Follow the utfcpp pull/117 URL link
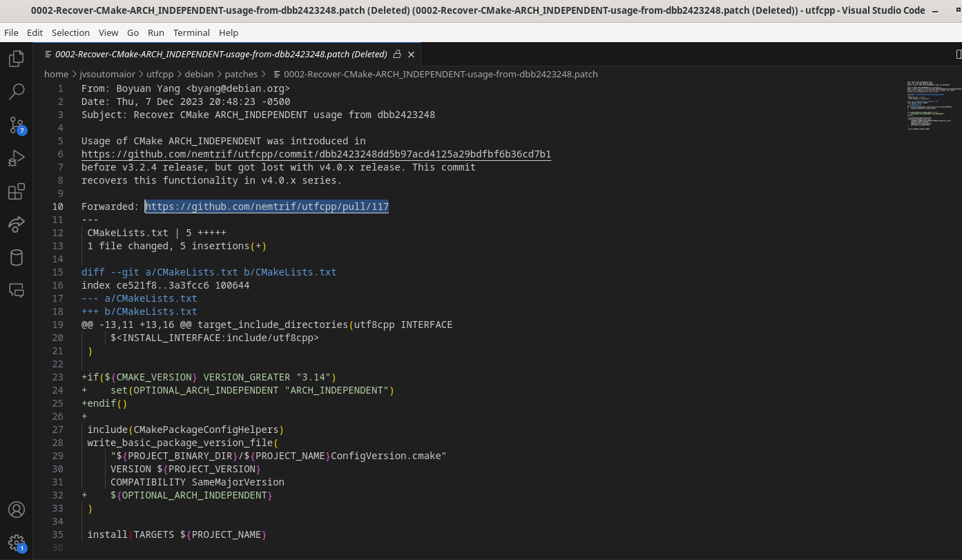Viewport: 962px width, 560px height. coord(267,206)
